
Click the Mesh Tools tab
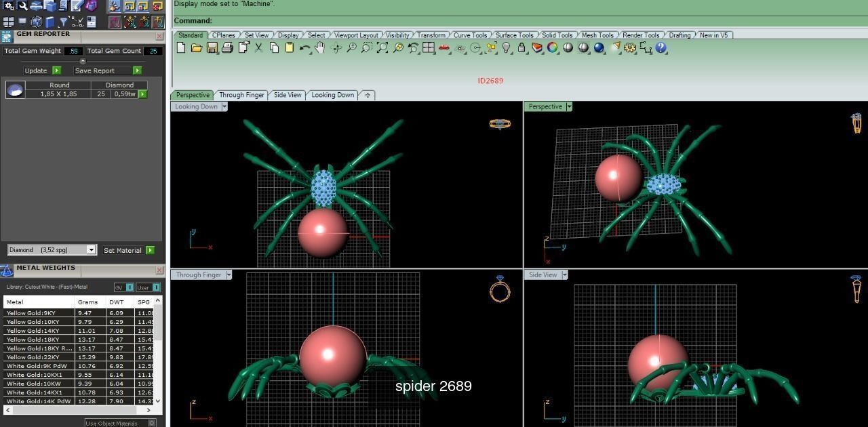[x=597, y=35]
